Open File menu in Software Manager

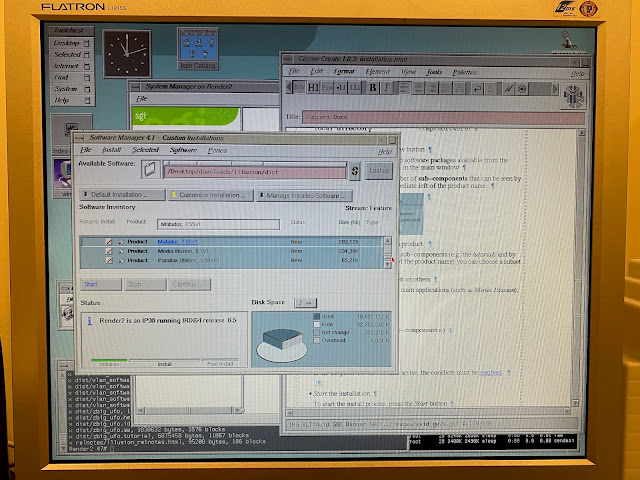85,150
